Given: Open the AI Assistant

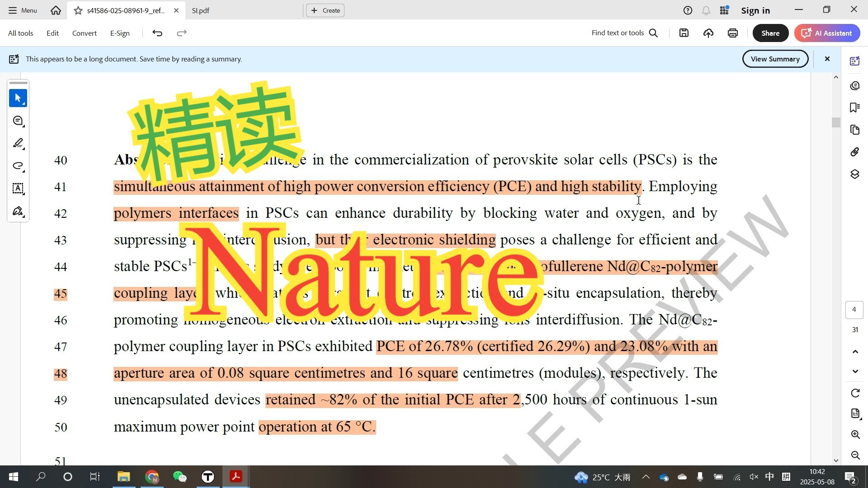Looking at the screenshot, I should click(x=827, y=33).
